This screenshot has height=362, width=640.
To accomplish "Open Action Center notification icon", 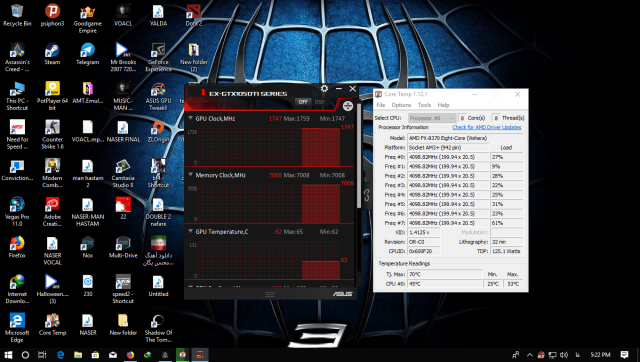I will (624, 355).
